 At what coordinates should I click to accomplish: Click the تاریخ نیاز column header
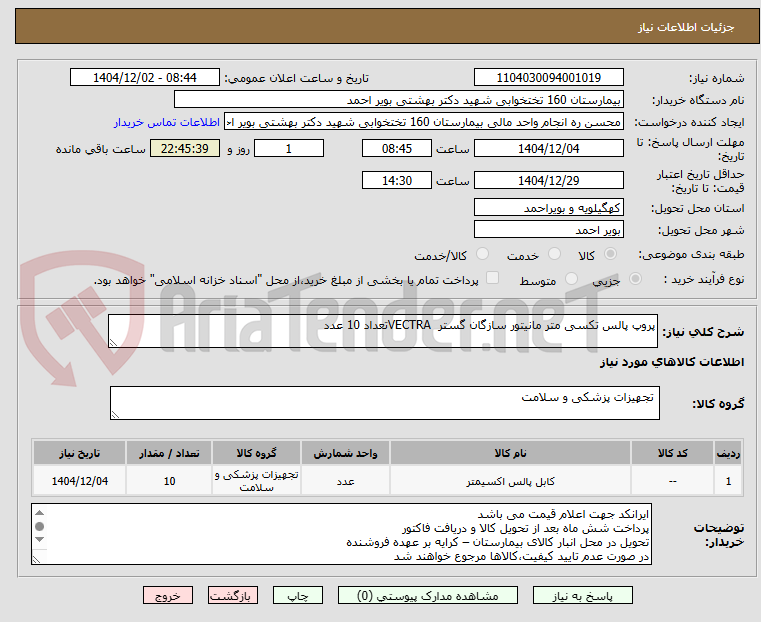pos(80,453)
